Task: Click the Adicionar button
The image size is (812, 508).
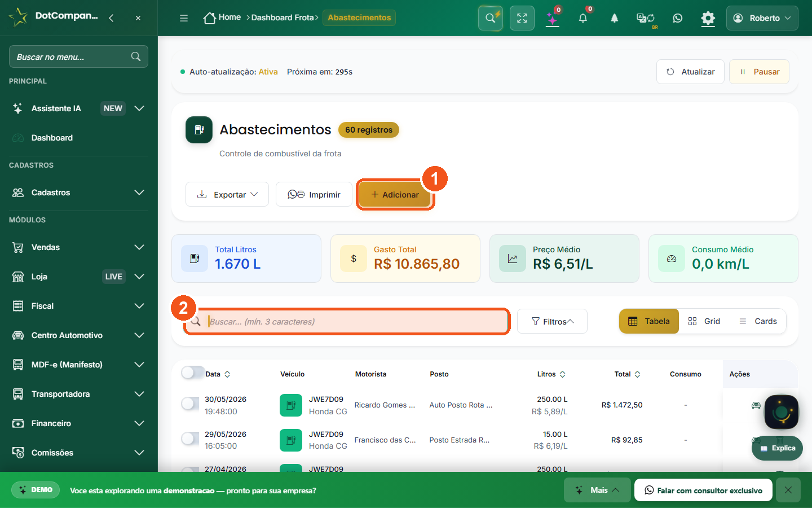Action: [x=395, y=194]
